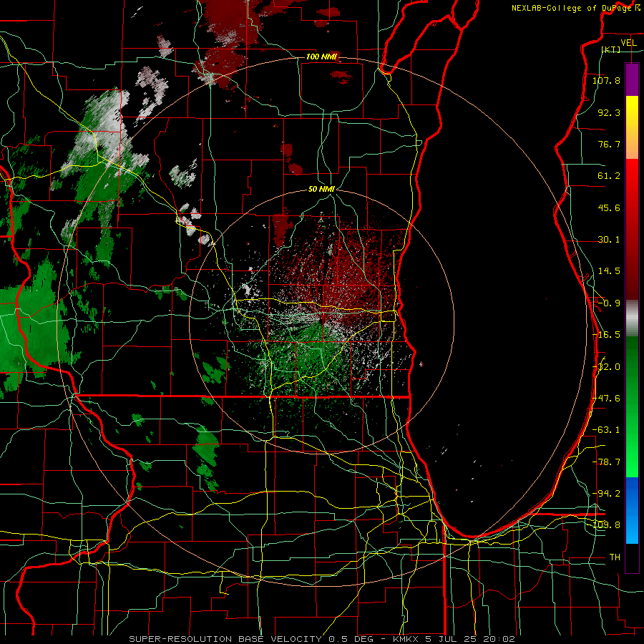Click the 14.5 value on velocity scale

pos(609,271)
